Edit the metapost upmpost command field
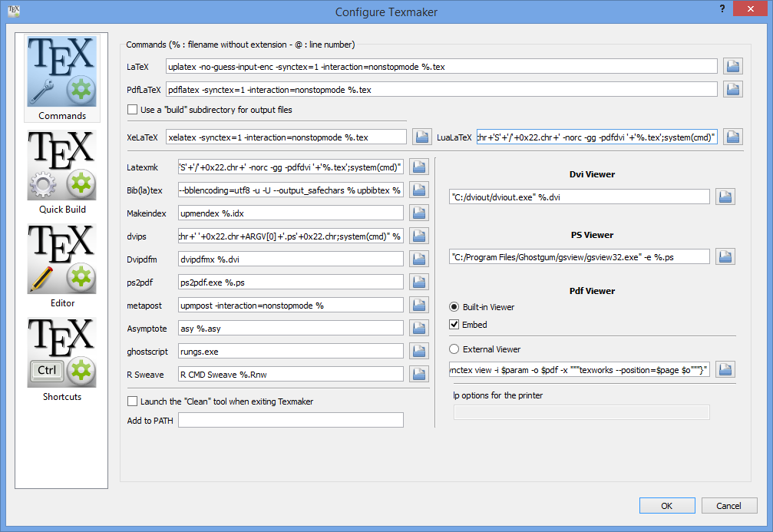This screenshot has width=773, height=532. coord(290,306)
